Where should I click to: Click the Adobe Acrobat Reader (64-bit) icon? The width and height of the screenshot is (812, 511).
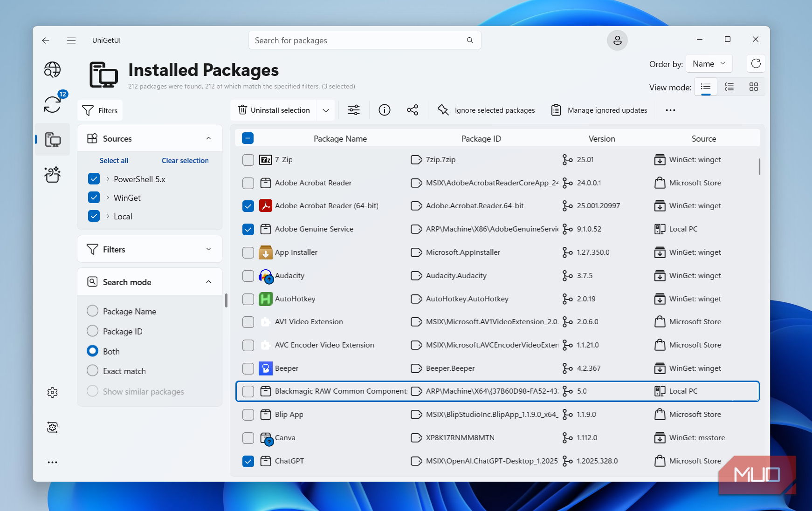click(x=266, y=206)
